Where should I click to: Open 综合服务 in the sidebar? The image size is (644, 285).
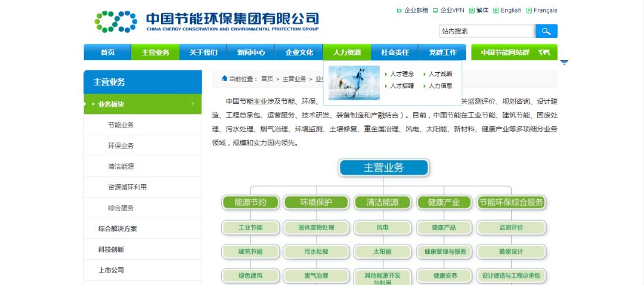tap(120, 208)
